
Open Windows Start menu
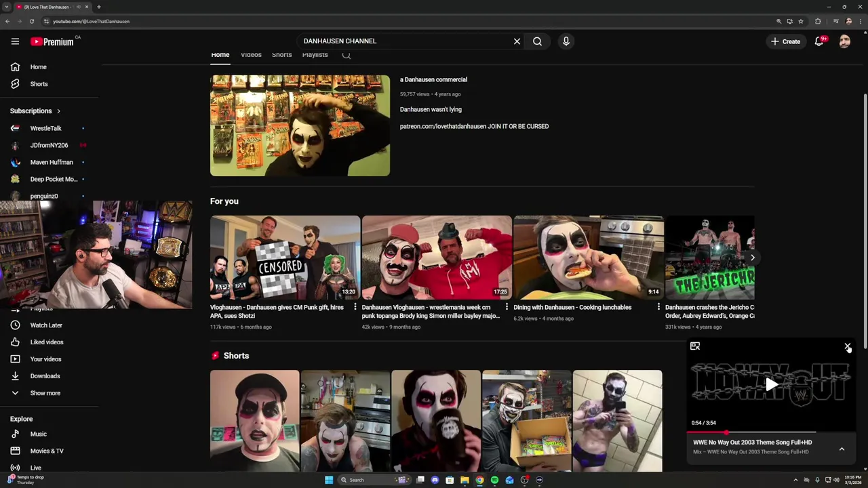pos(329,480)
